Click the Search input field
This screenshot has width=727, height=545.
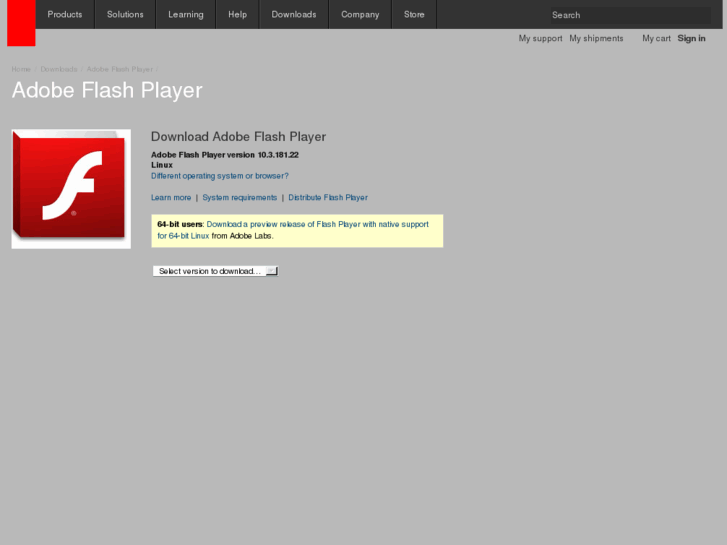coord(631,15)
